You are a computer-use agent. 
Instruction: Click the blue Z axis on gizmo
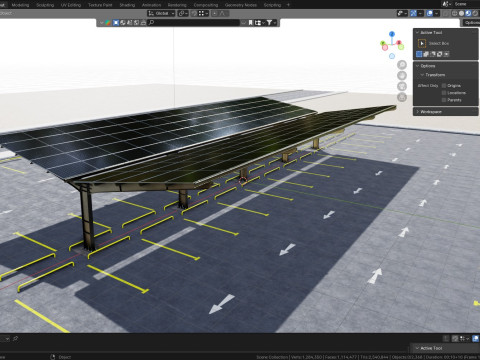(392, 34)
